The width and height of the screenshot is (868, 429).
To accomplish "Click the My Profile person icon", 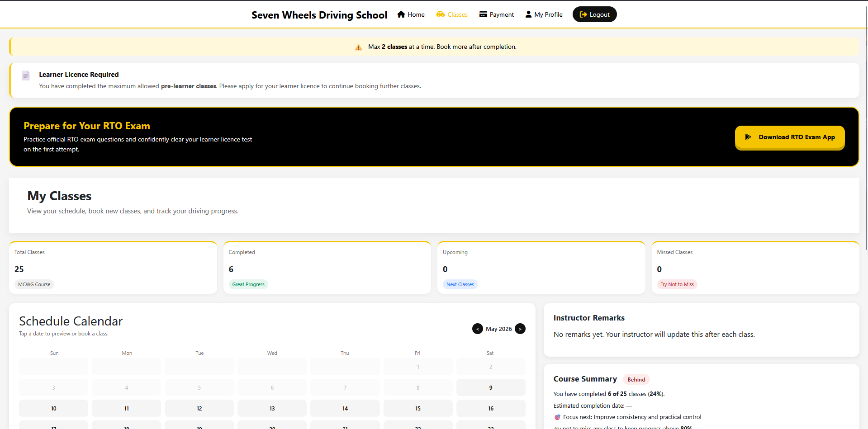I will (x=528, y=14).
